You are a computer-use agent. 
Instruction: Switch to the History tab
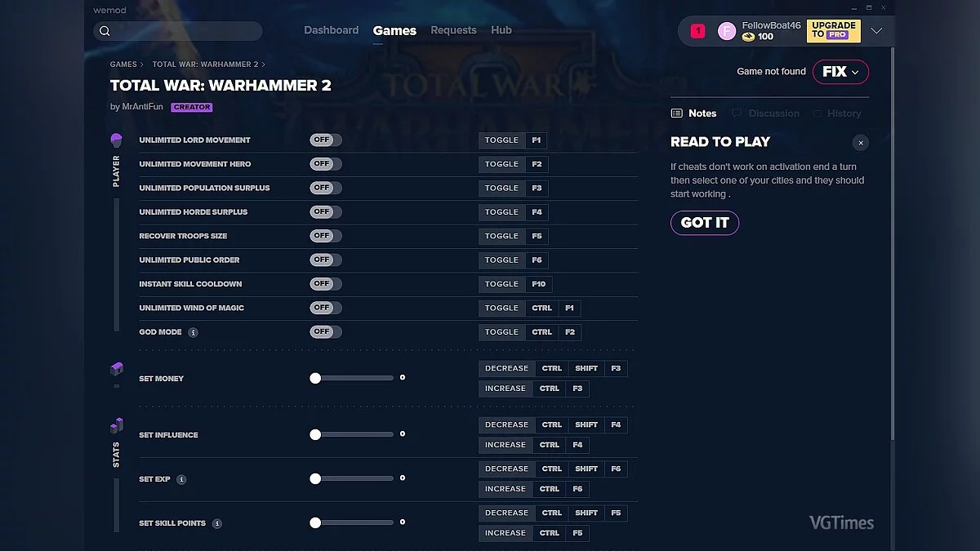click(837, 113)
